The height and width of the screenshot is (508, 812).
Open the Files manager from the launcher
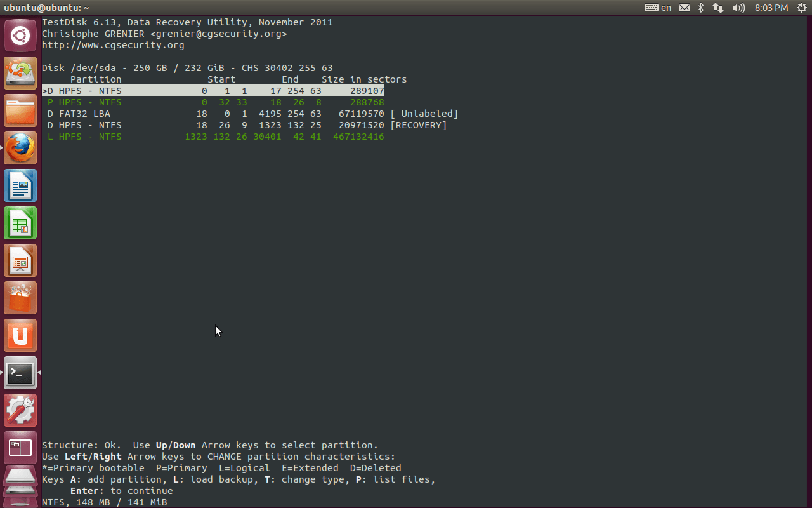click(20, 110)
